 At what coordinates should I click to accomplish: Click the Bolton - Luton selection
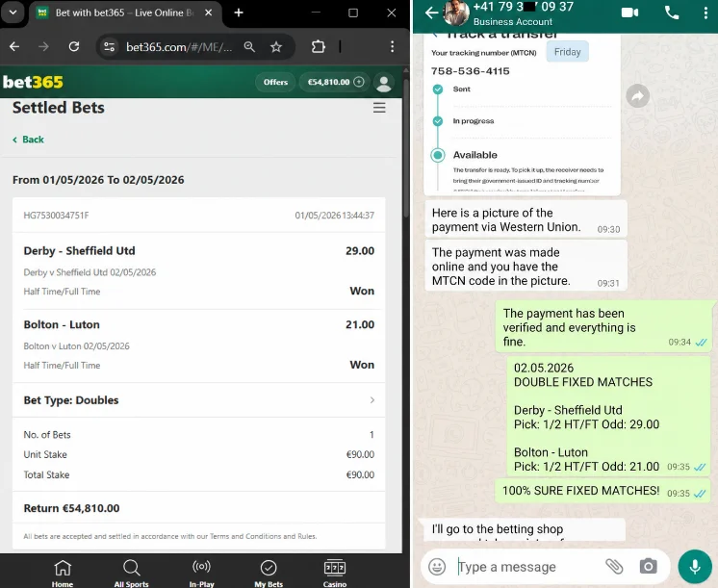[62, 324]
